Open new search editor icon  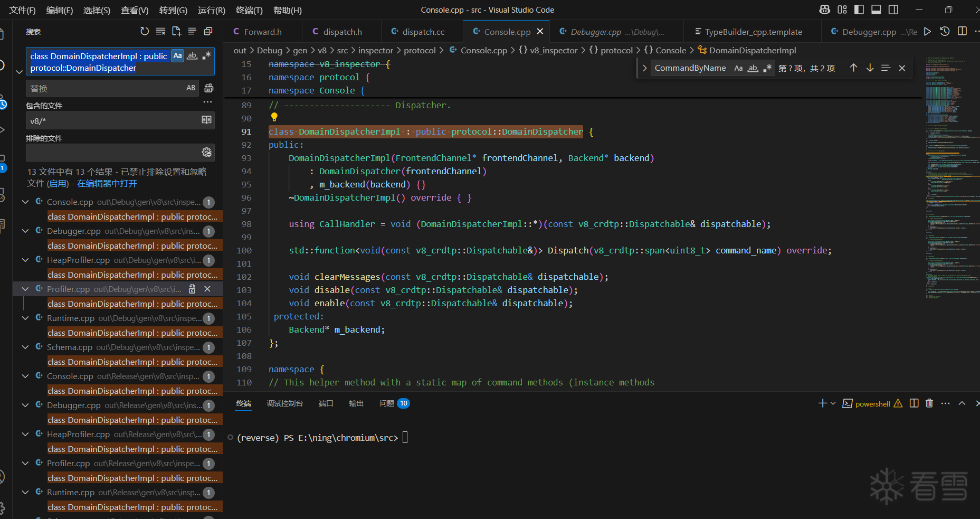pyautogui.click(x=176, y=32)
